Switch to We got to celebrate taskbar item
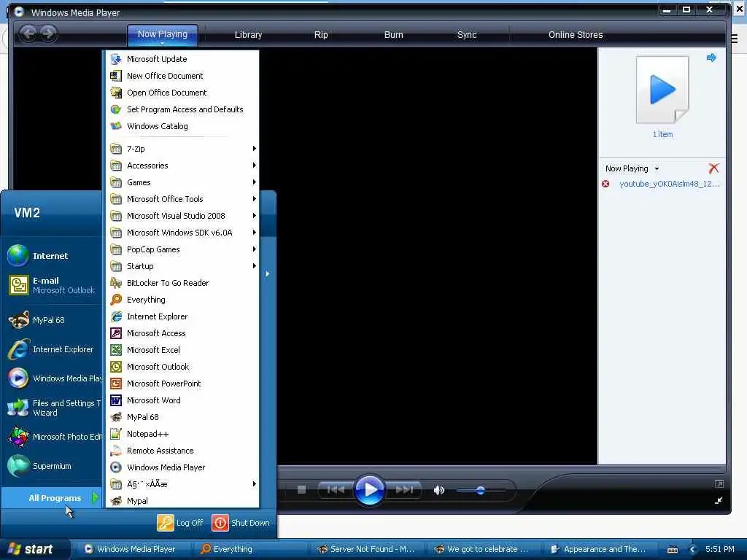The width and height of the screenshot is (747, 560). click(482, 549)
